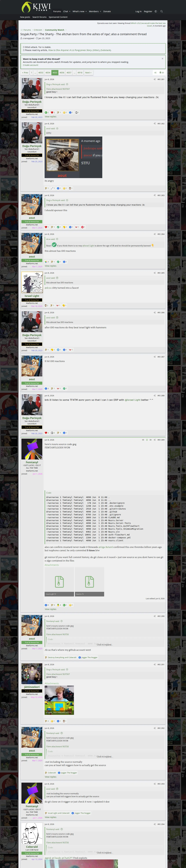Click the quote jump arrow in post #81,085
This screenshot has height=868, width=186.
[57, 278]
